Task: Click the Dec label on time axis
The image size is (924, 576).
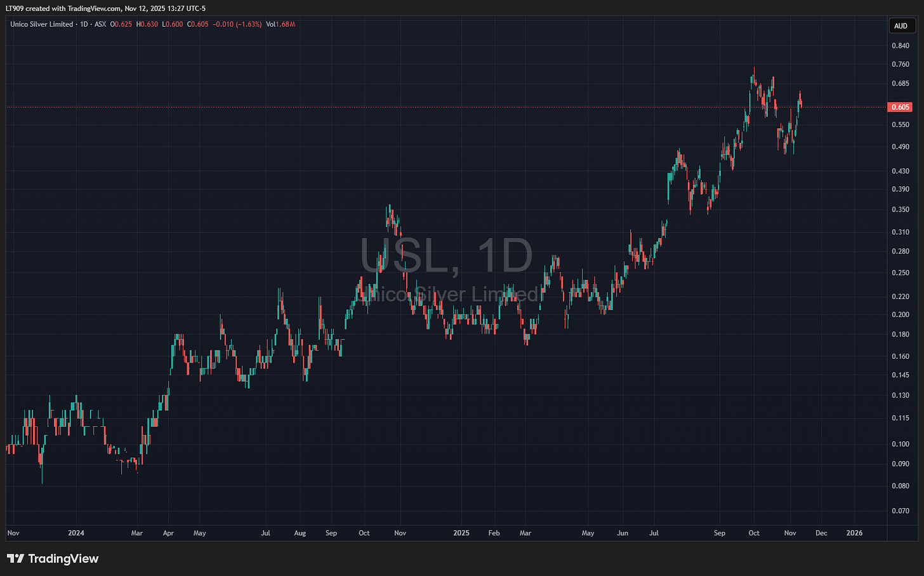Action: (x=821, y=533)
